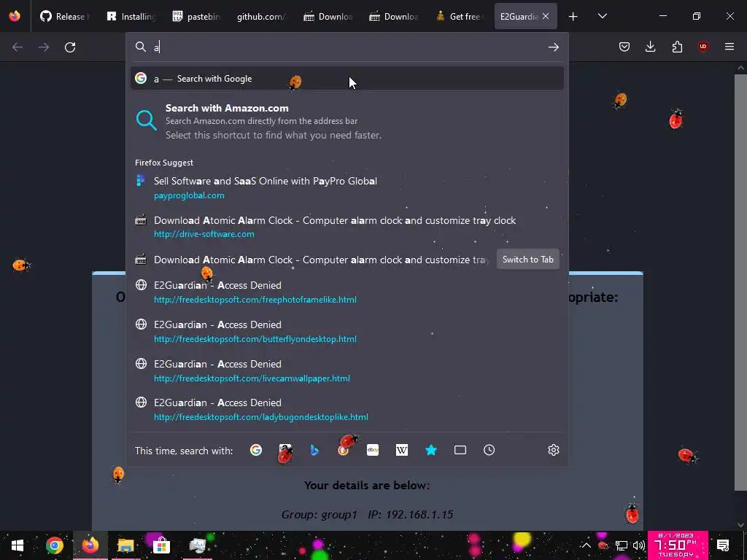Switch to the Get free tab
The width and height of the screenshot is (747, 560).
(460, 16)
